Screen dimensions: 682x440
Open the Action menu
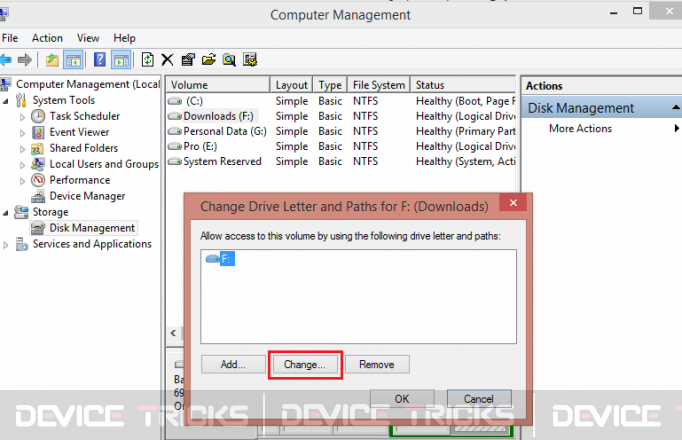[47, 38]
